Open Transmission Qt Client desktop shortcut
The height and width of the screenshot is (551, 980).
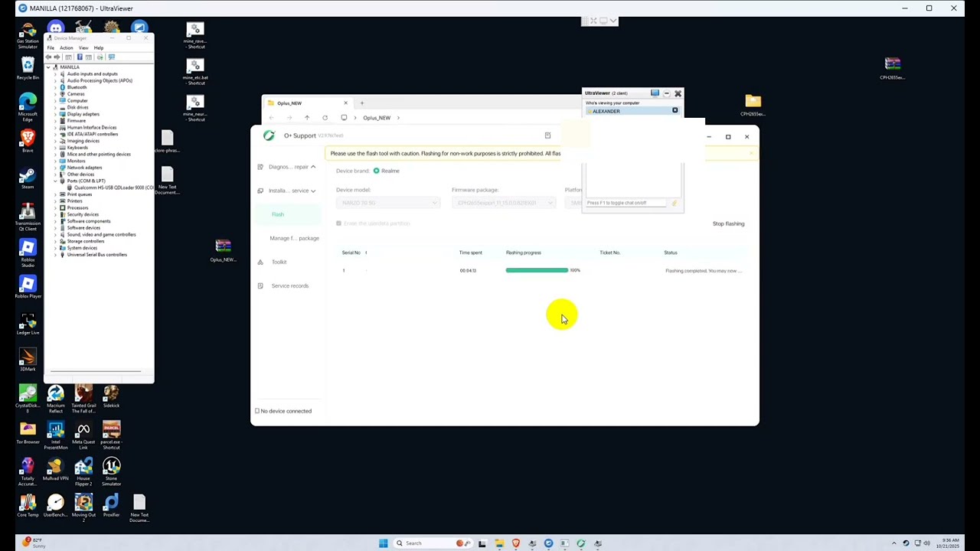point(28,217)
